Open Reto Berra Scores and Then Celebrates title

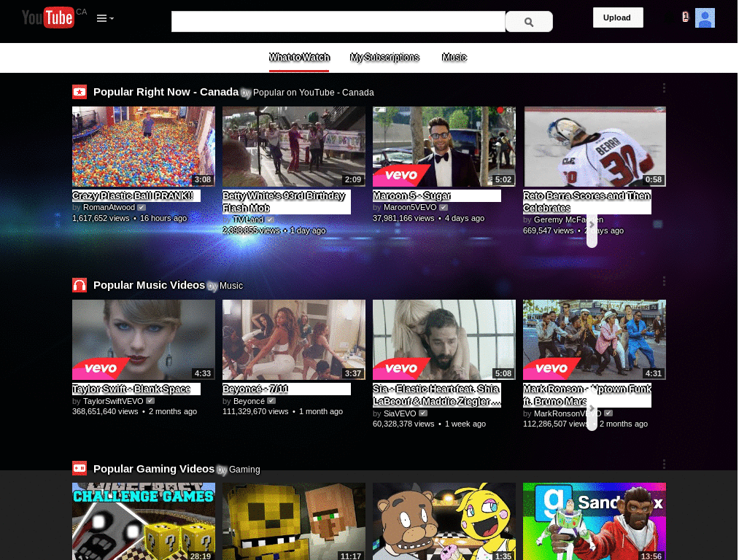pyautogui.click(x=587, y=202)
